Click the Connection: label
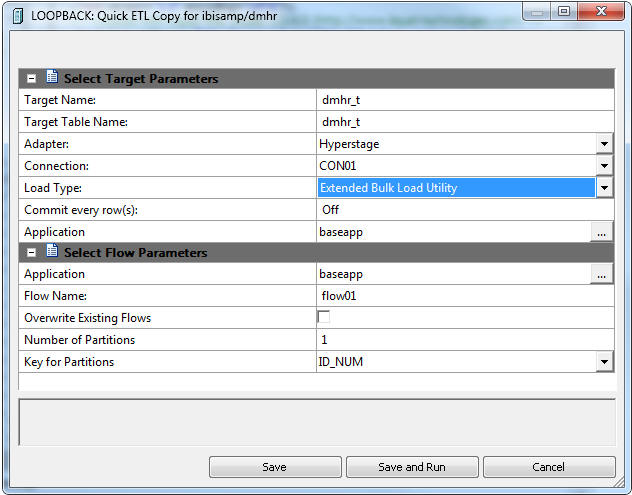The width and height of the screenshot is (632, 495). (56, 166)
